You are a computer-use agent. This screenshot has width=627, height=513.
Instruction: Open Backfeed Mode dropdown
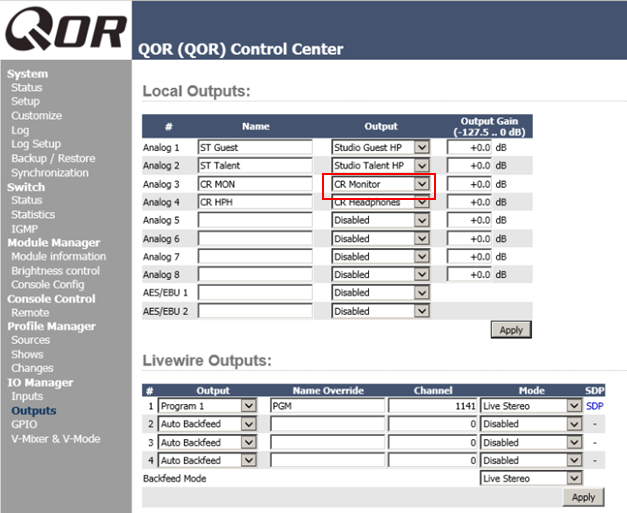[531, 478]
